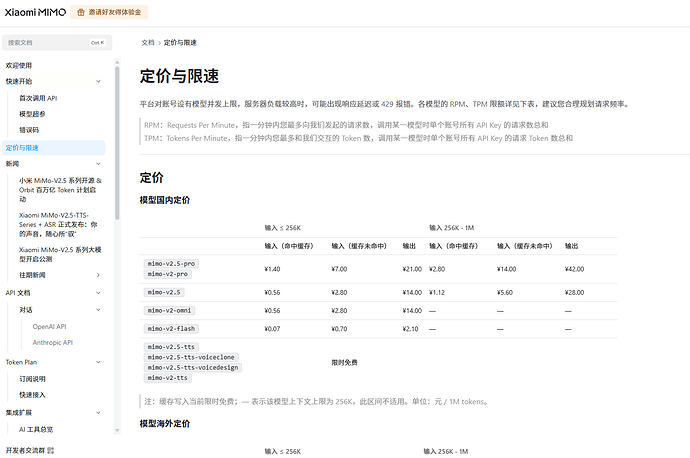Click the gift icon in invite banner

(x=81, y=12)
